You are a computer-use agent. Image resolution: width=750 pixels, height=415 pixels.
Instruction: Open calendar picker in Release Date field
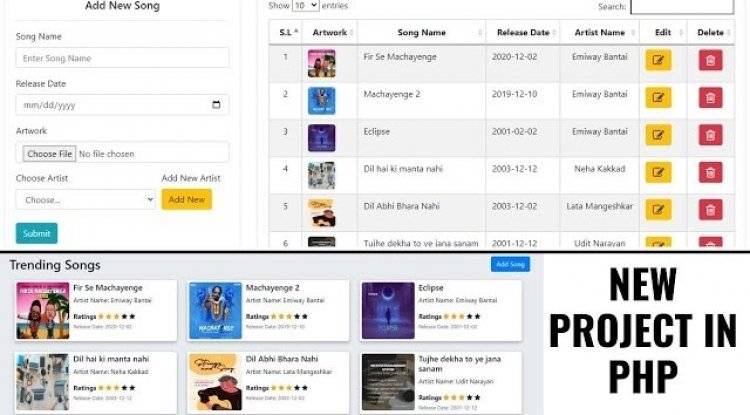[x=216, y=105]
